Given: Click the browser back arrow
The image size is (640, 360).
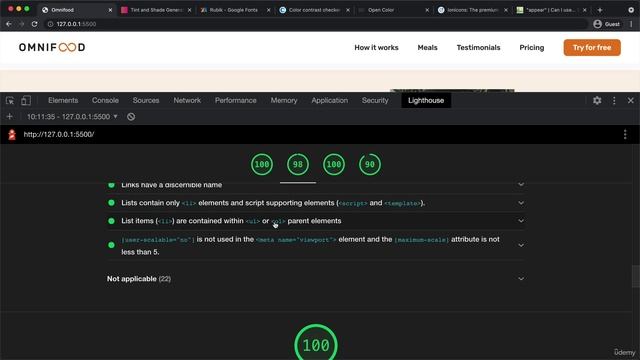Looking at the screenshot, I should click(9, 24).
